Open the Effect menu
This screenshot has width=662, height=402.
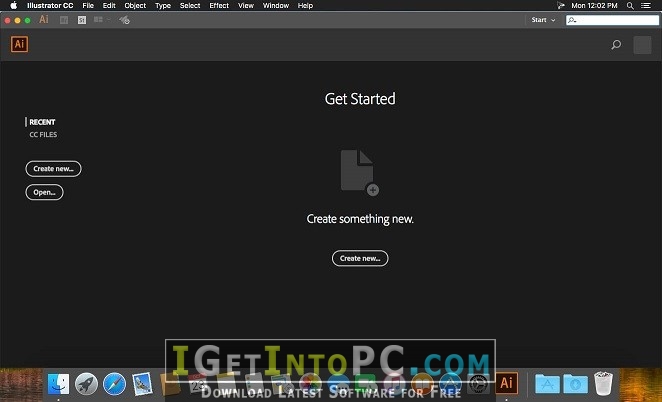click(219, 5)
